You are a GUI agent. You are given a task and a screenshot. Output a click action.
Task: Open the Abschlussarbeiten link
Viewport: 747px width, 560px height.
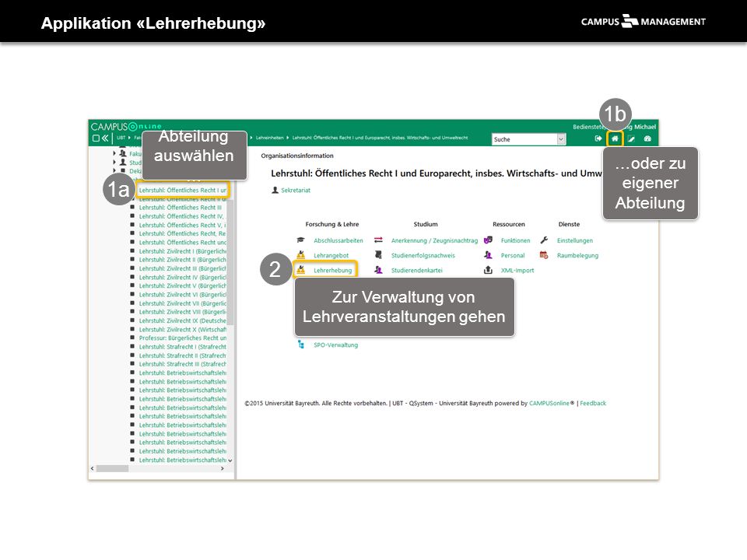pos(338,240)
